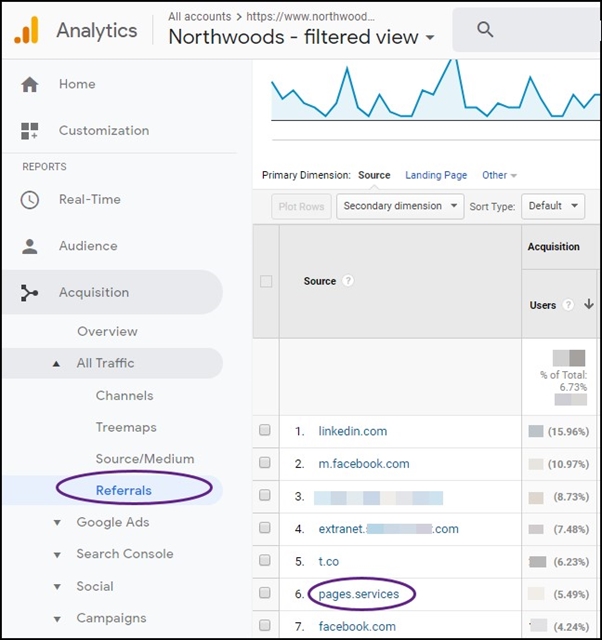This screenshot has height=640, width=602.
Task: Click the Audience person icon
Action: tap(30, 246)
